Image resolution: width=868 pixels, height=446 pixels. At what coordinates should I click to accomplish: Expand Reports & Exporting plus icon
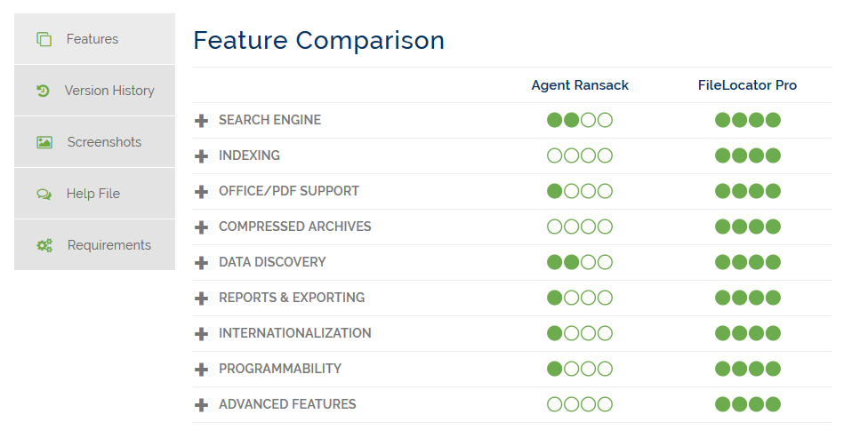[202, 299]
